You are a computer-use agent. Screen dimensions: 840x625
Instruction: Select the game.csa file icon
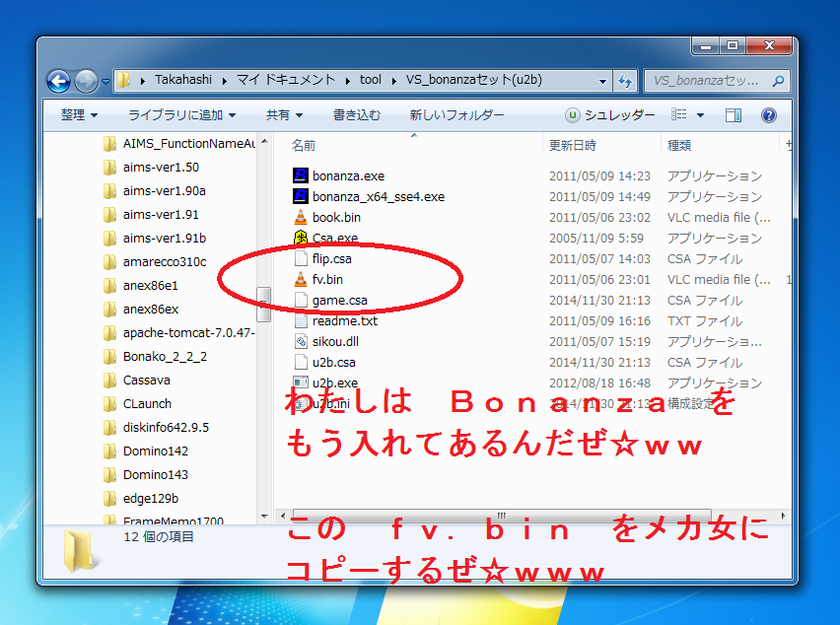click(x=301, y=300)
